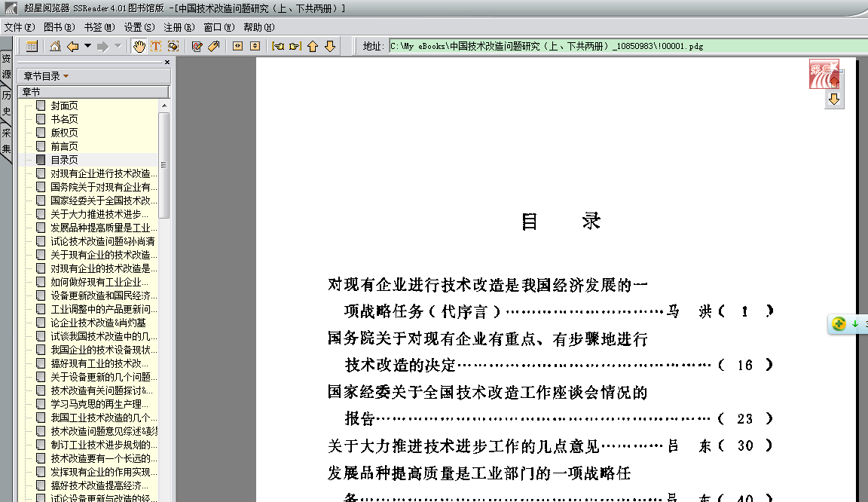
Task: Click orange down arrow below 采集 icon
Action: click(833, 99)
